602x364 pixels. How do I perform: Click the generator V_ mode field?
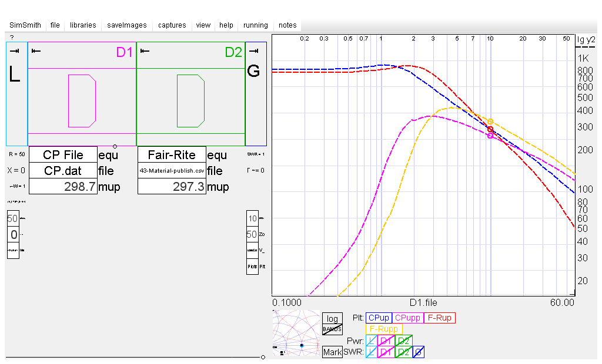click(x=252, y=251)
